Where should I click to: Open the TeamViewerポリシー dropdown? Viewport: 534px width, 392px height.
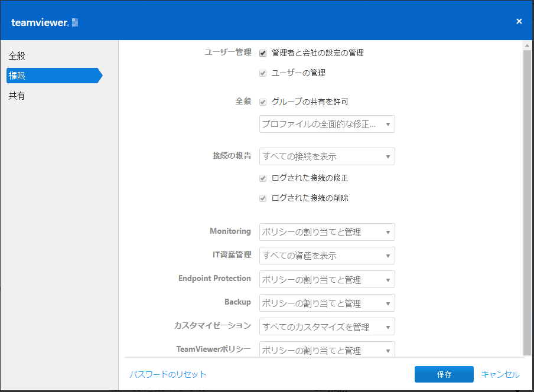click(x=327, y=349)
